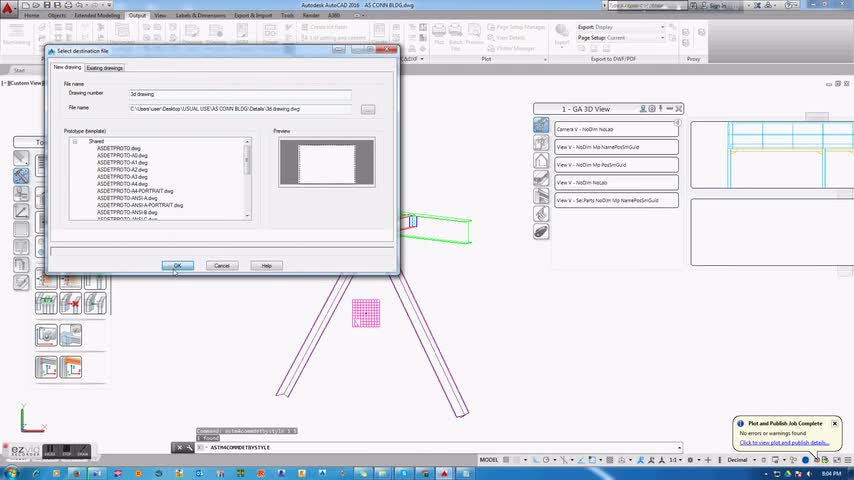Expand the Plot panel dropdown arrow
Screen dimensions: 854x480
(545, 59)
